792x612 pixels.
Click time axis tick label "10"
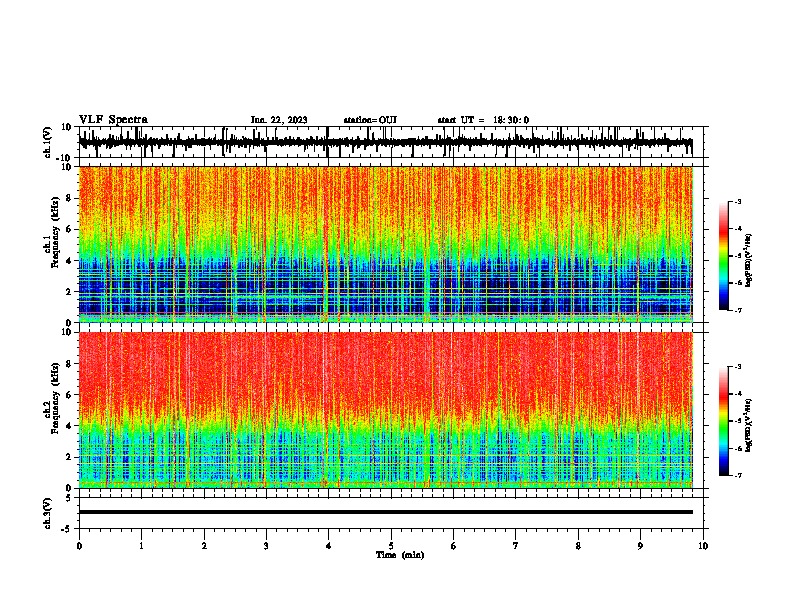[x=703, y=546]
